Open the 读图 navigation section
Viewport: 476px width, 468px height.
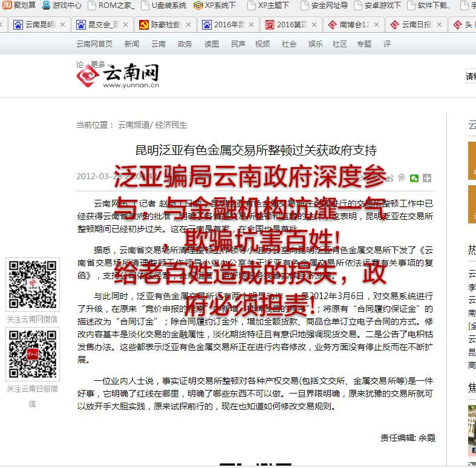(x=212, y=44)
